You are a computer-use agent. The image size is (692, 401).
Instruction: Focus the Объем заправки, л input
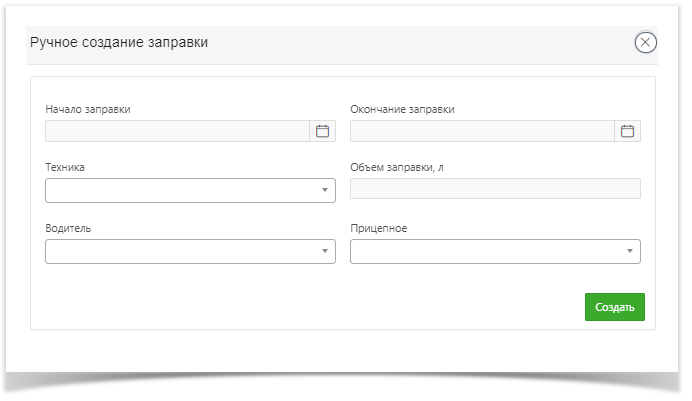click(x=495, y=188)
